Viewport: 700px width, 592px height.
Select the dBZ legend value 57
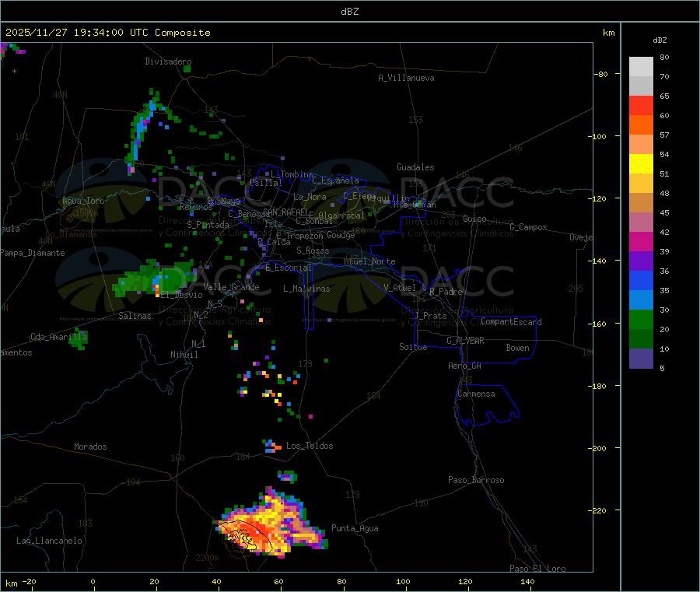point(664,135)
